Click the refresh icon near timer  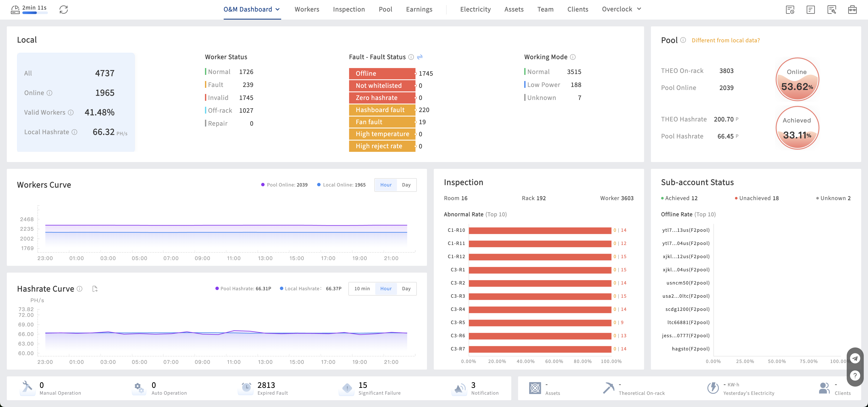[64, 9]
